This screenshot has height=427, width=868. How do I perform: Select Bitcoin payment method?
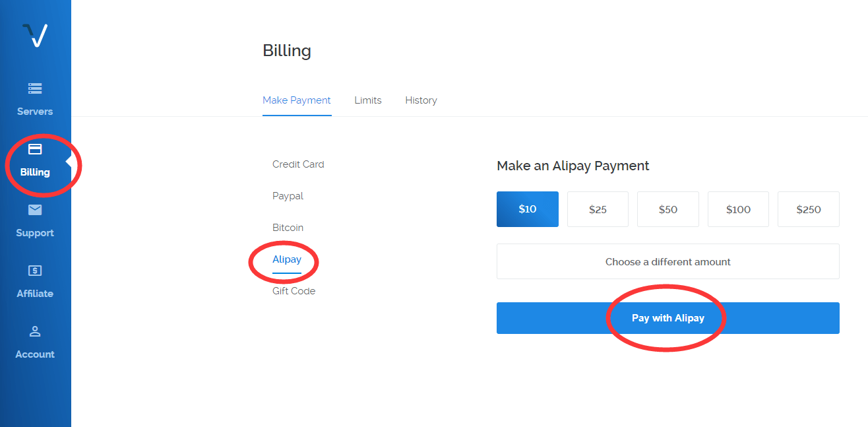pyautogui.click(x=288, y=228)
